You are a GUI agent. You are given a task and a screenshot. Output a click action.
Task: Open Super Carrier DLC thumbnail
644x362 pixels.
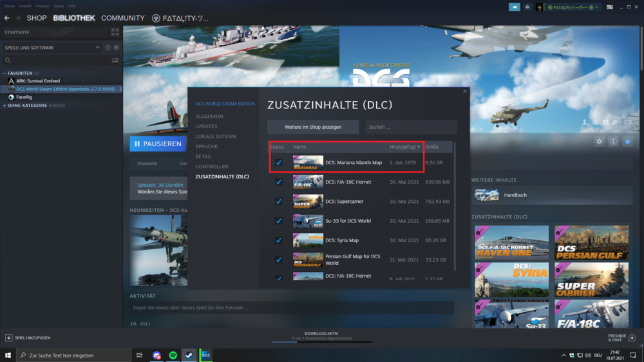click(x=591, y=280)
